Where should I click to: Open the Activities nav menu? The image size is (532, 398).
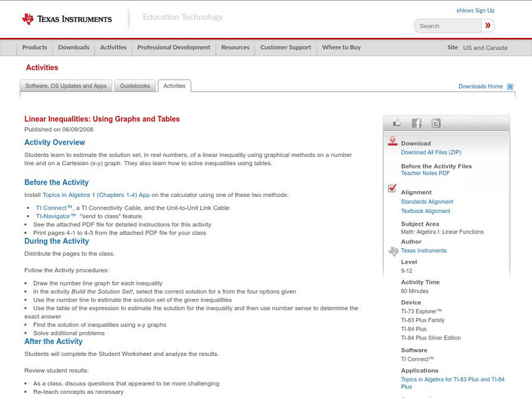113,47
